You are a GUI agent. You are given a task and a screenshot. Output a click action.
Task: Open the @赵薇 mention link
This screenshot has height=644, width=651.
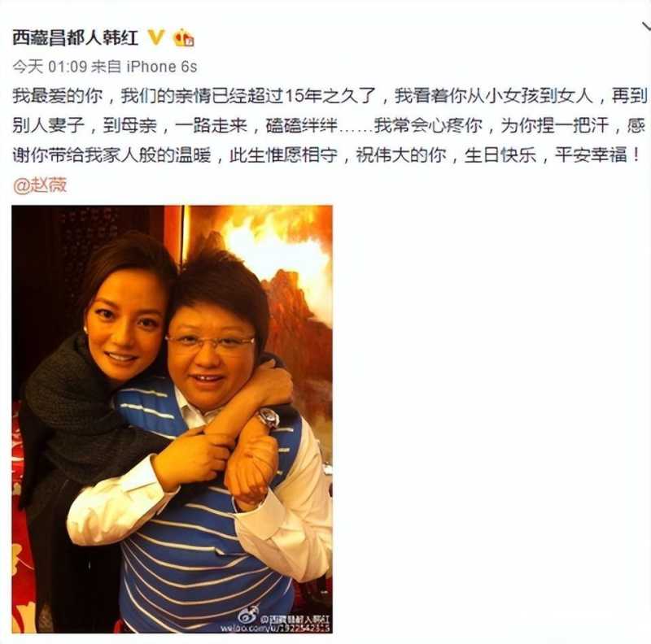tap(40, 185)
